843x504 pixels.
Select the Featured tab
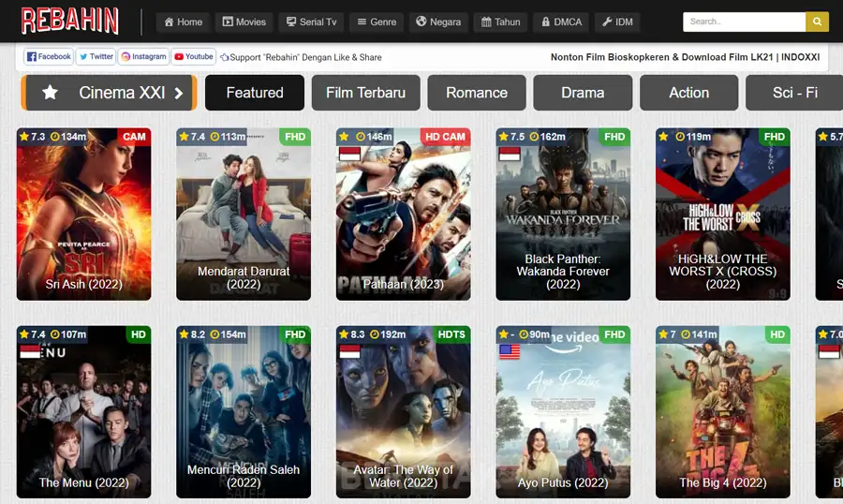[255, 93]
